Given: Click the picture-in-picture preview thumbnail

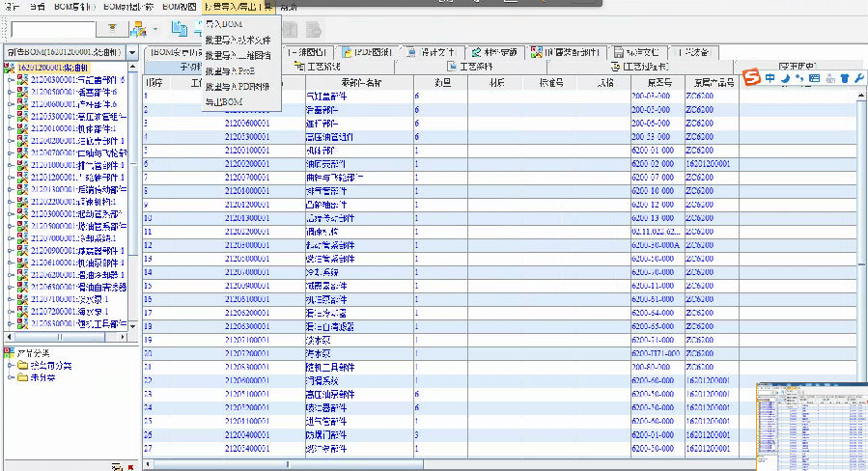Looking at the screenshot, I should pos(812,427).
